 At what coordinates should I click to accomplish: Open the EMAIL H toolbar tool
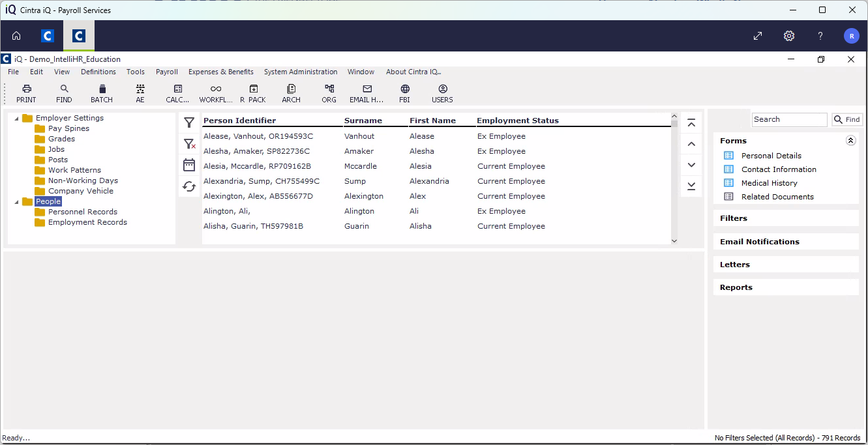pyautogui.click(x=367, y=93)
